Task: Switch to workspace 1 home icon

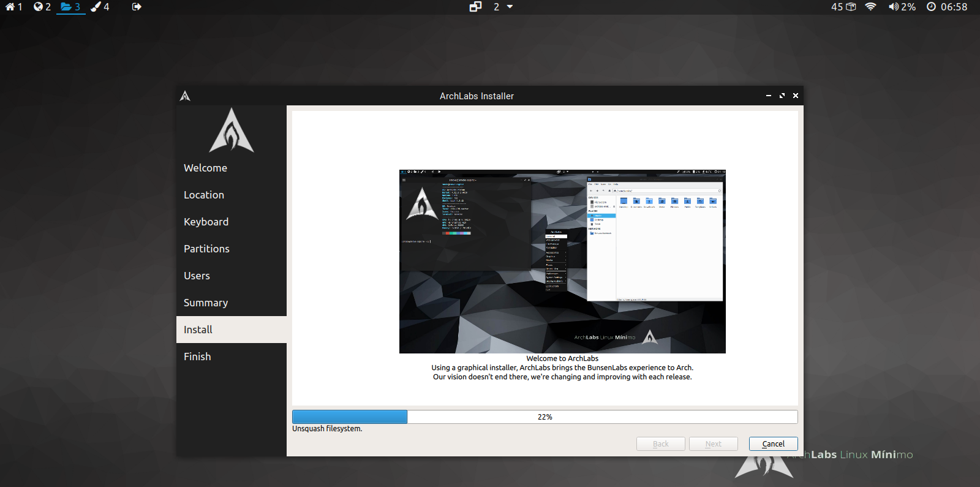Action: [10, 7]
